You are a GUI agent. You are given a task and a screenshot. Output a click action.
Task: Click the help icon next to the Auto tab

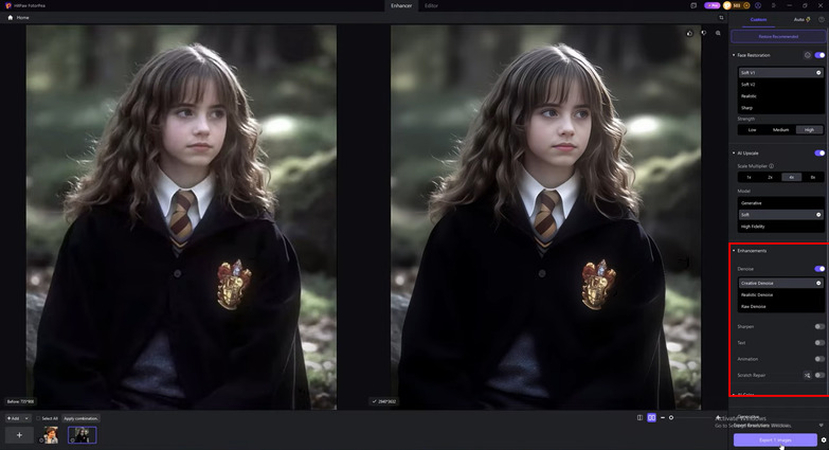point(822,20)
